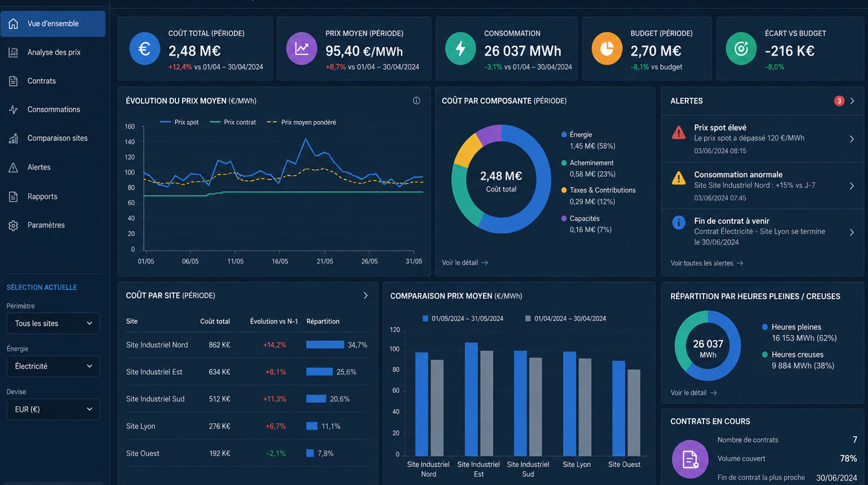Click Voir le détail under Coût par composante
Image resolution: width=868 pixels, height=485 pixels.
[465, 262]
